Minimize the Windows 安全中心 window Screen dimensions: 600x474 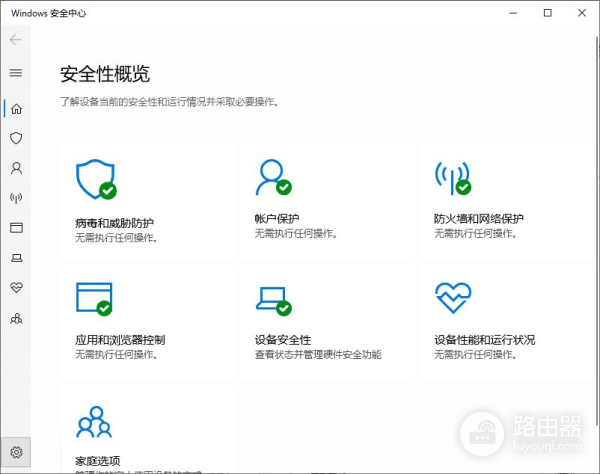coord(513,13)
